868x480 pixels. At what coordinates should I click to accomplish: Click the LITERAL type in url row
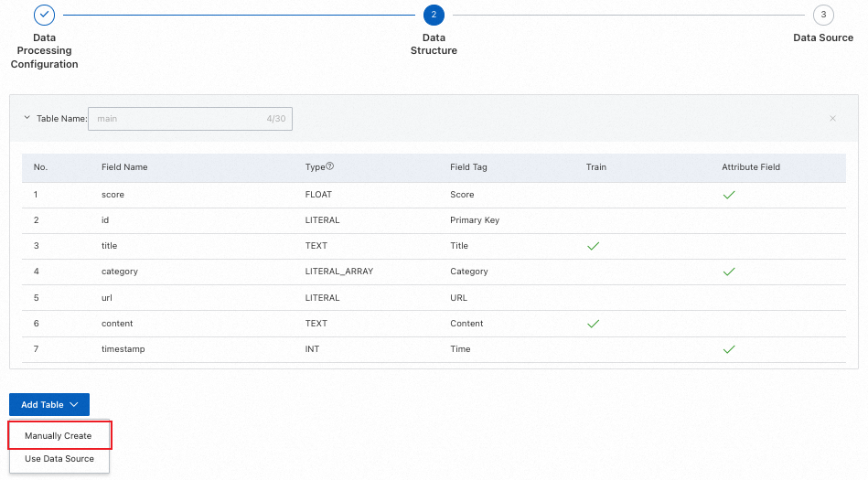pos(322,298)
